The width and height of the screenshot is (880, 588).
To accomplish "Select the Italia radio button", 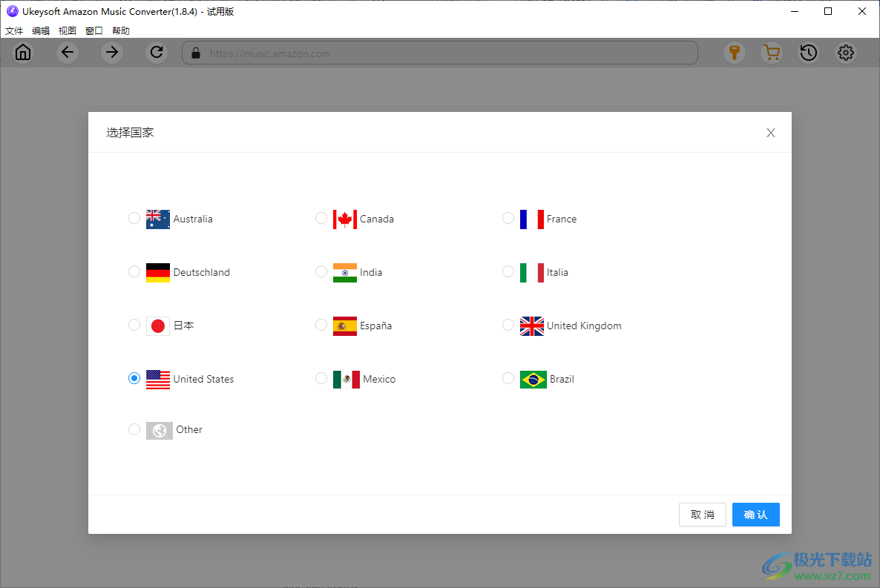I will tap(508, 271).
